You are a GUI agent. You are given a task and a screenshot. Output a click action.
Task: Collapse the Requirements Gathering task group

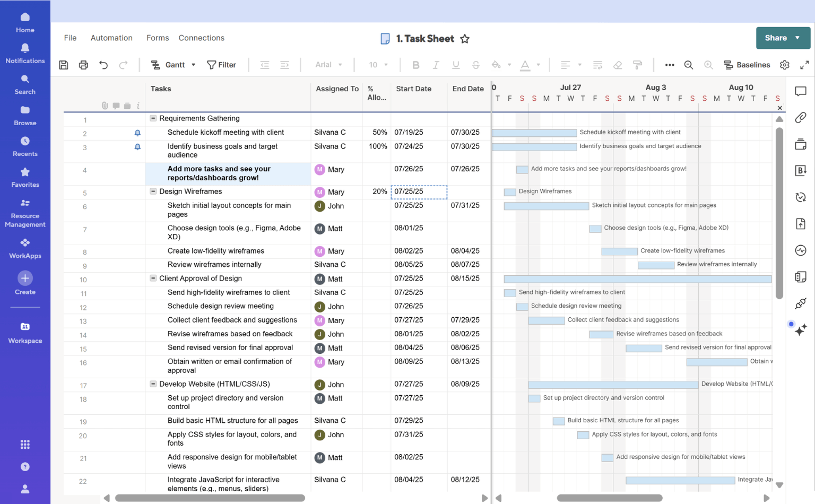[152, 118]
